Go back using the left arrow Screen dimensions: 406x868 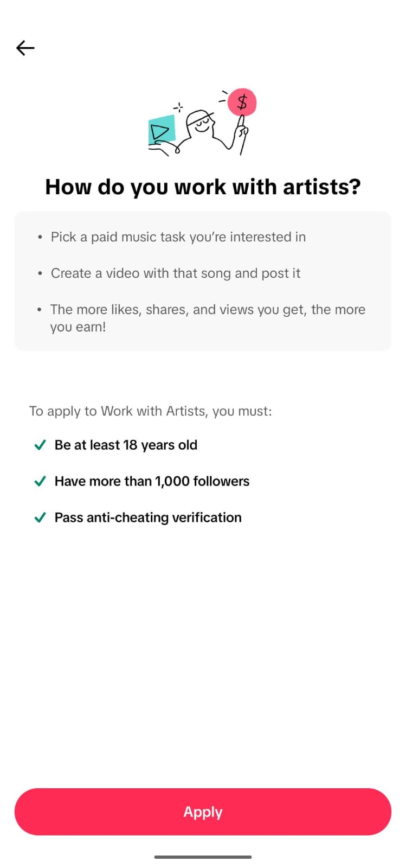click(25, 48)
